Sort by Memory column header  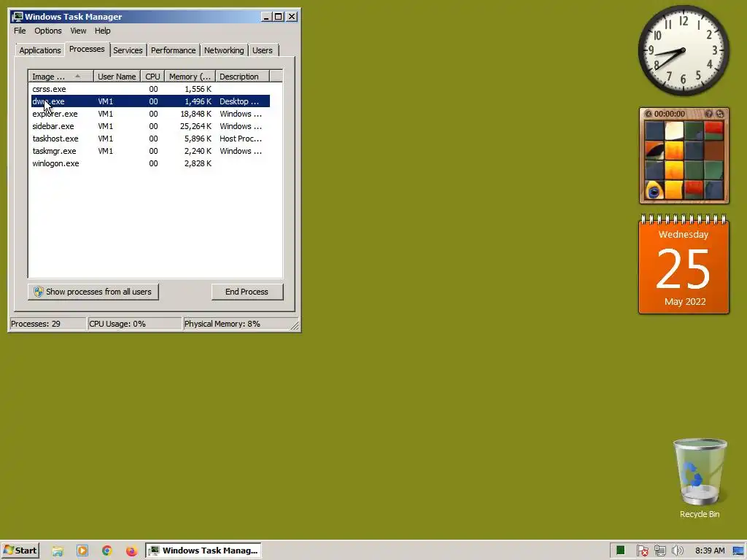190,76
